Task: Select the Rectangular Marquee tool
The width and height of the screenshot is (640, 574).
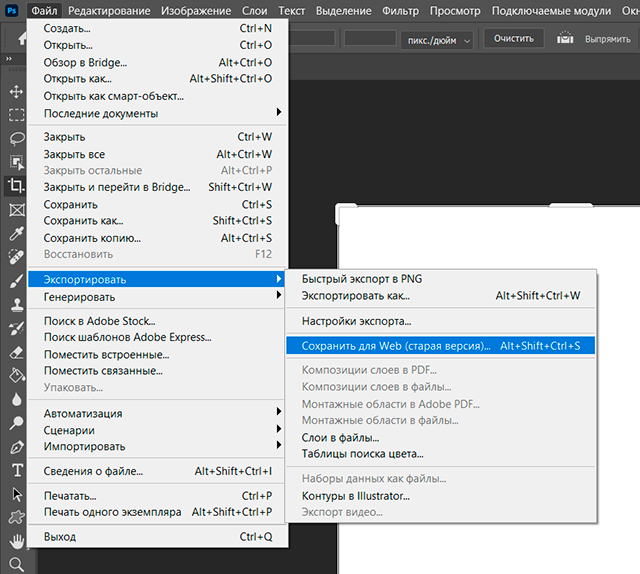Action: (x=16, y=115)
